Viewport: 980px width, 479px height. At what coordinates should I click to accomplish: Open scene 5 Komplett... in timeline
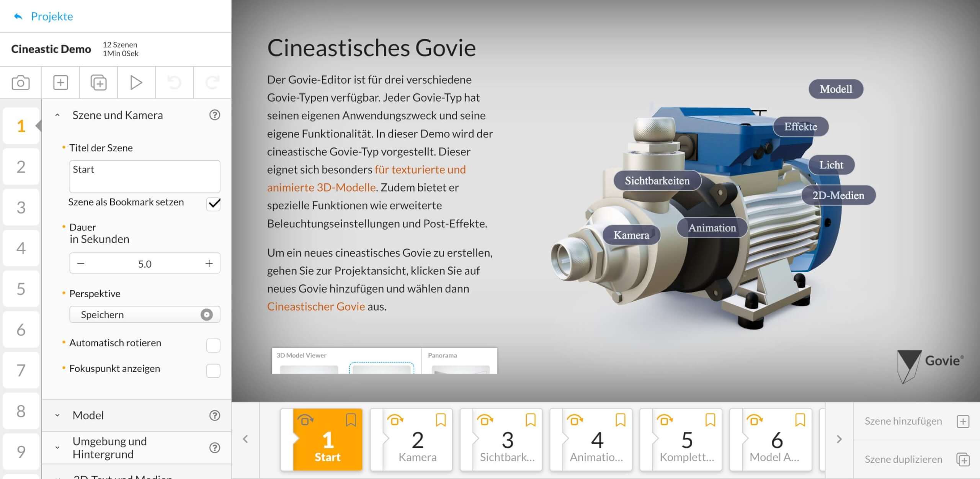pos(681,439)
